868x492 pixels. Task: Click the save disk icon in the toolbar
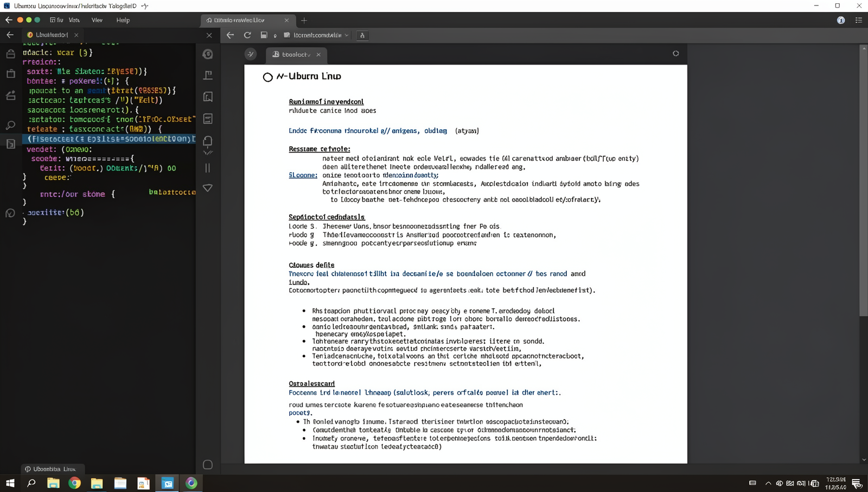264,35
